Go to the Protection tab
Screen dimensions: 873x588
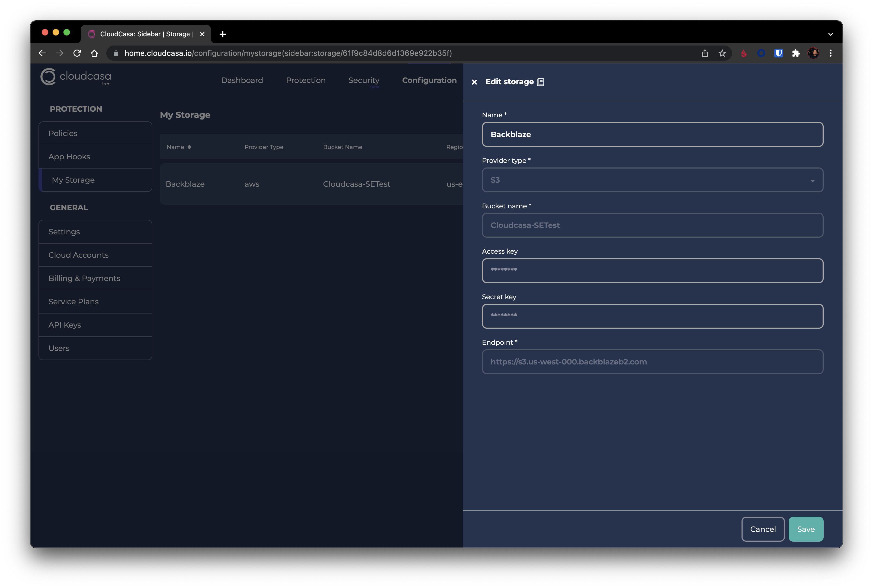(306, 80)
